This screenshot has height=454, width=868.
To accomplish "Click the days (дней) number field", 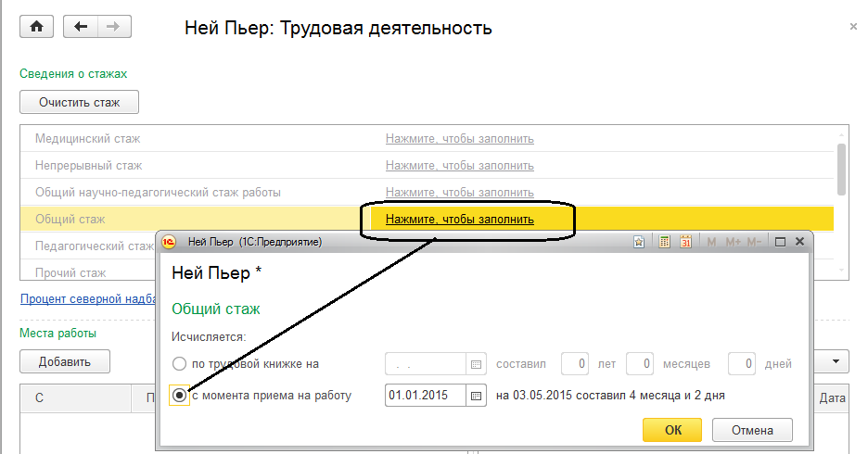I will click(x=742, y=364).
